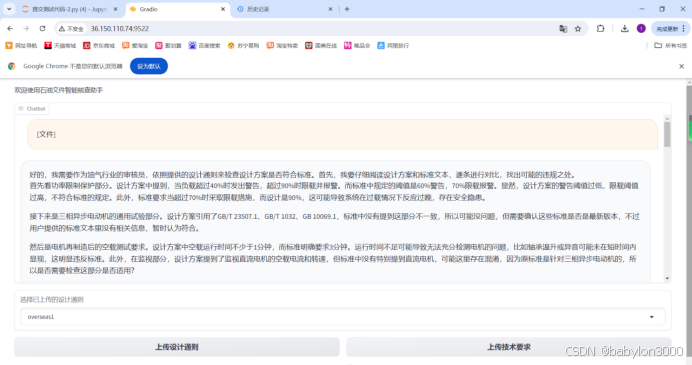Click the 上传技术要求 upload button
Viewport: 692px width, 365px height.
pos(508,347)
